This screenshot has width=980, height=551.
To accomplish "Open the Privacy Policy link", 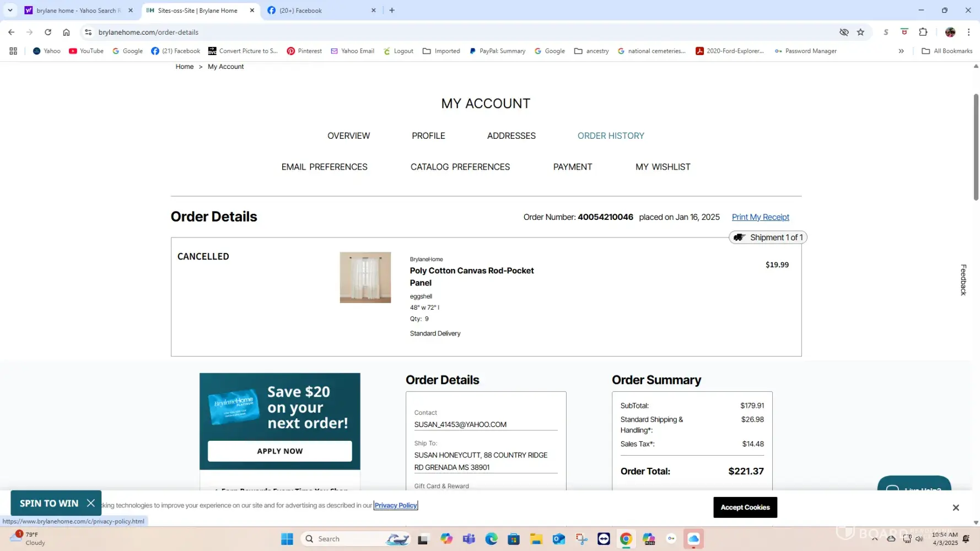I will click(396, 505).
